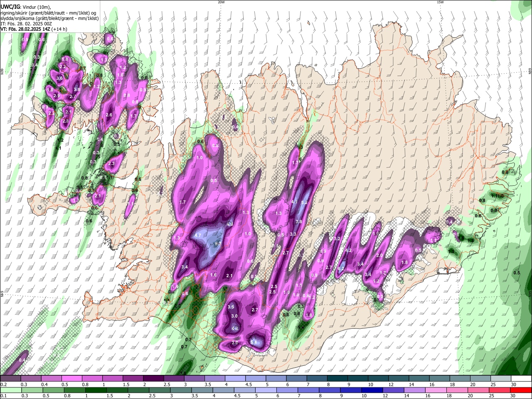This screenshot has height=399, width=532.
Task: Select the white legend swatch at 30
Action: (x=521, y=379)
